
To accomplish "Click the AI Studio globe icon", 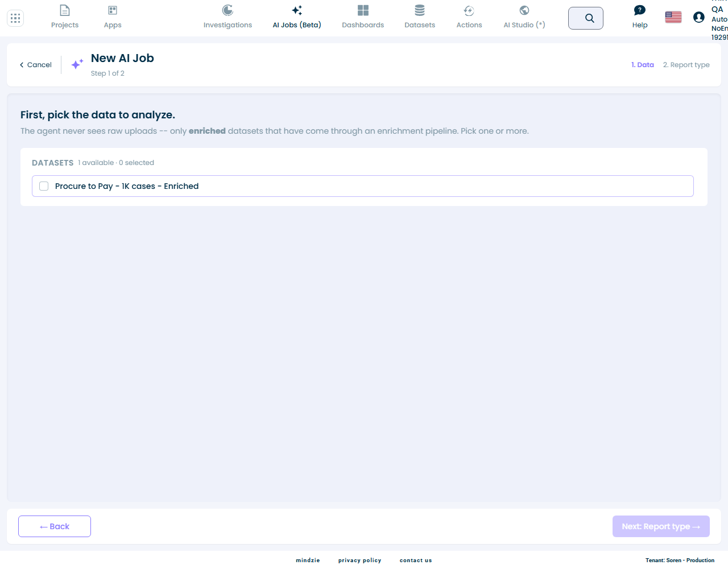I will (524, 10).
